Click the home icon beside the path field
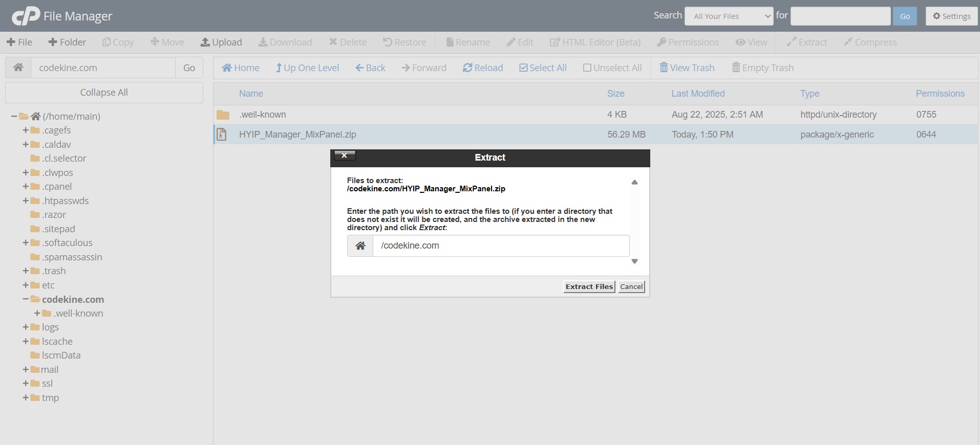The image size is (980, 445). pos(18,68)
